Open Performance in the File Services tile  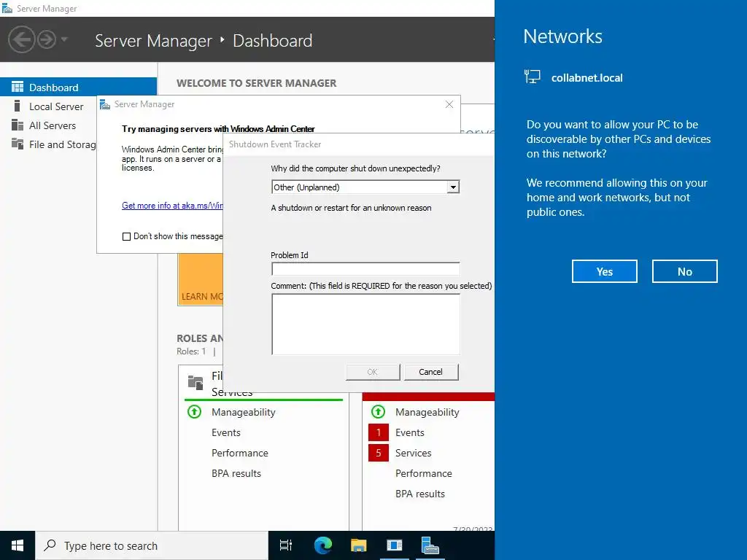click(239, 453)
